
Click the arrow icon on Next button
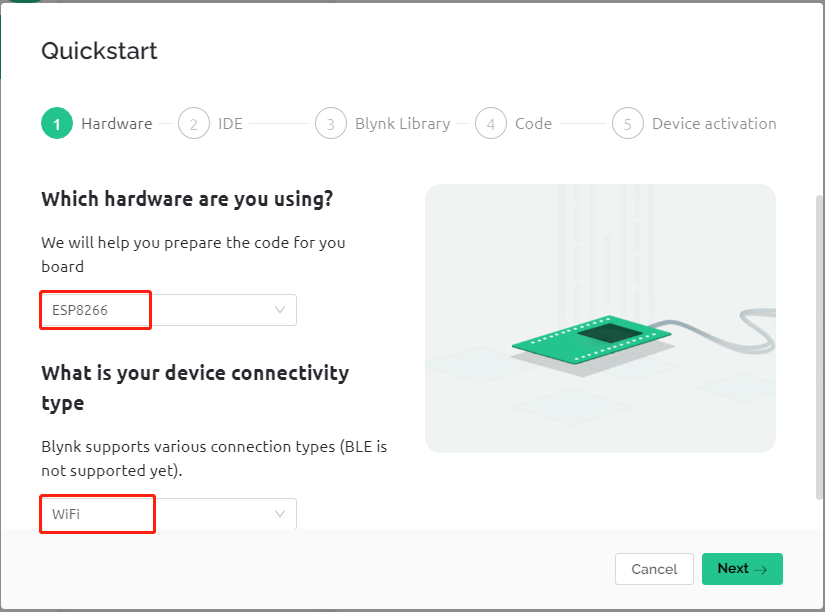[x=760, y=569]
